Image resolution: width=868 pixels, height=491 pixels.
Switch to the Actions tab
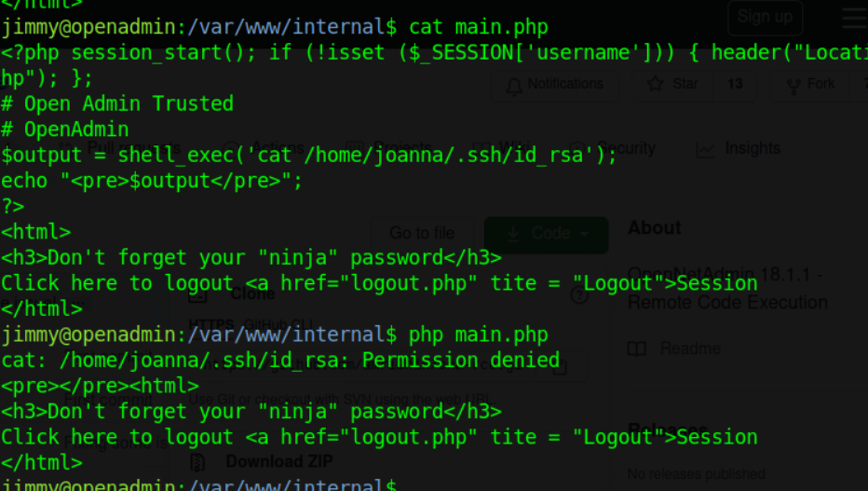pyautogui.click(x=278, y=148)
